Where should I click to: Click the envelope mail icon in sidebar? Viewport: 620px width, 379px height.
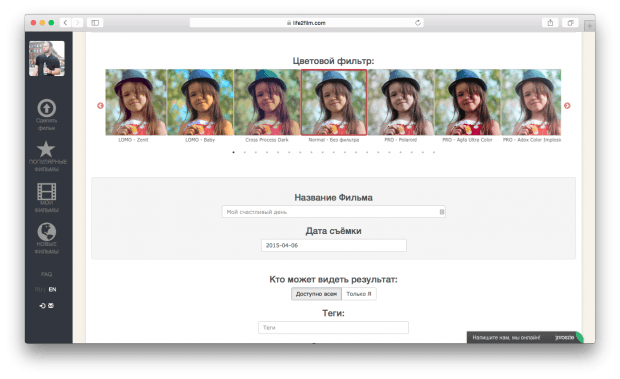coord(51,305)
